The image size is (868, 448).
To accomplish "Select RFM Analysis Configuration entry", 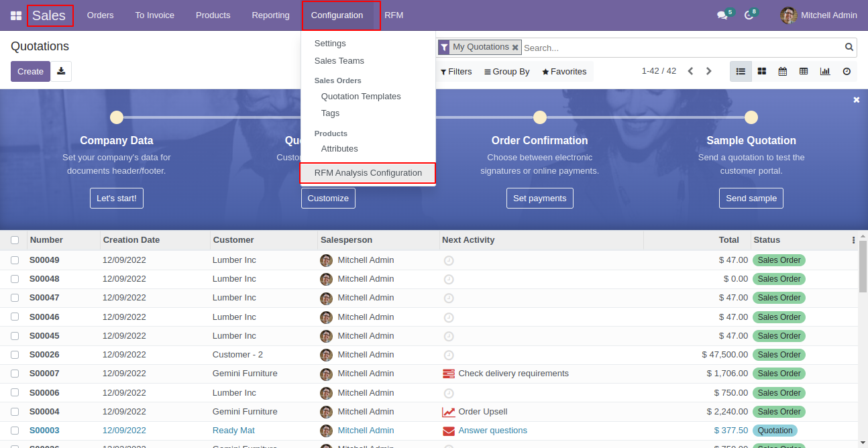I will point(368,173).
